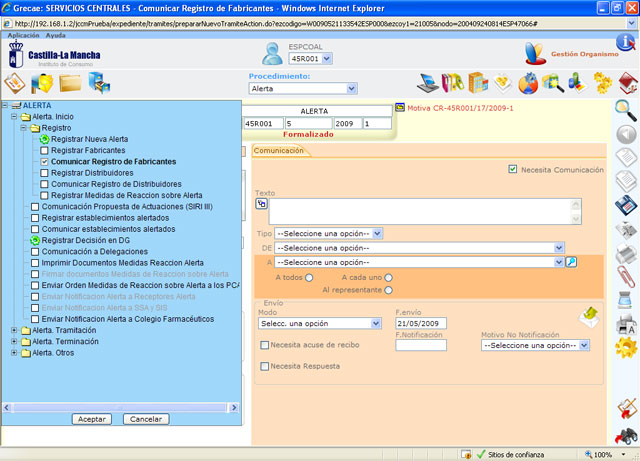Open the Procedimiento Alerta dropdown
Viewport: 640px width, 461px height.
[x=303, y=89]
